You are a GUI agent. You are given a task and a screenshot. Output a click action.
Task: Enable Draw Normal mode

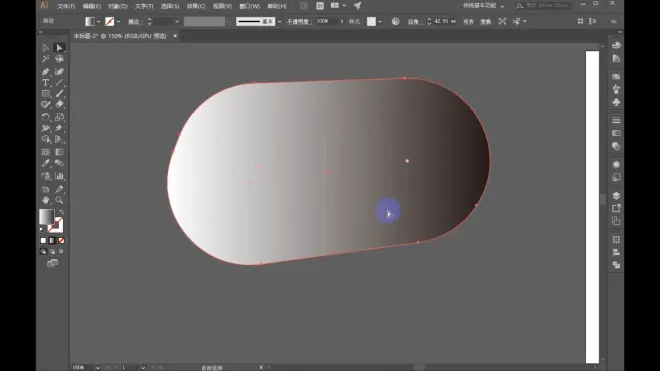point(43,251)
